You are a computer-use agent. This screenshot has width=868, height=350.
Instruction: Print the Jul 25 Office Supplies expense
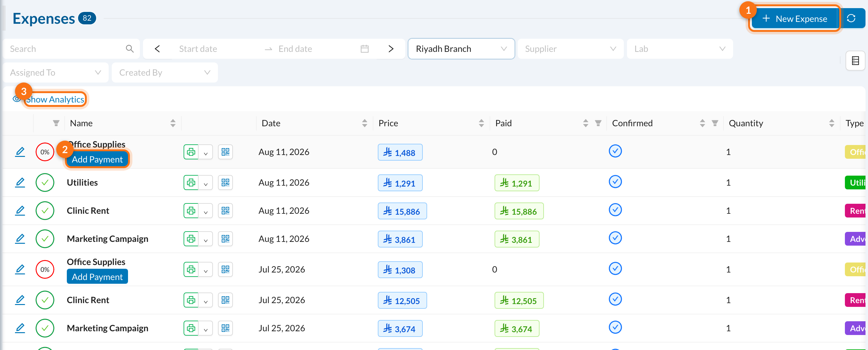click(191, 269)
